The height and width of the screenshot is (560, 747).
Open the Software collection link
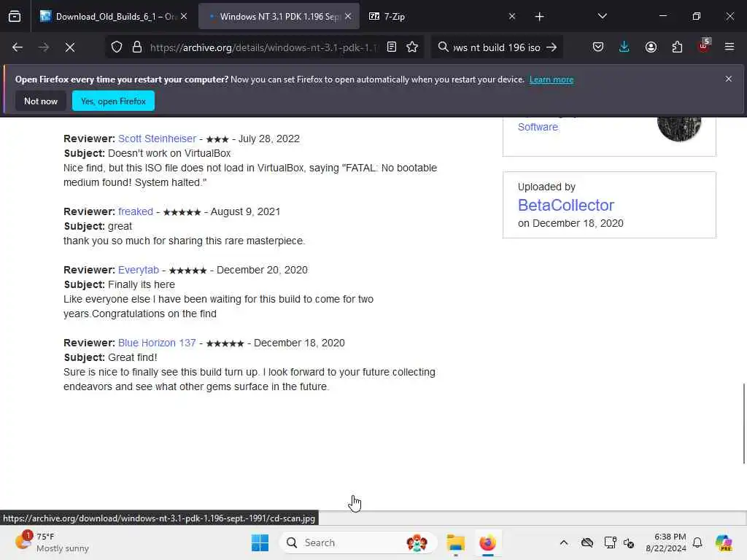[x=538, y=127]
